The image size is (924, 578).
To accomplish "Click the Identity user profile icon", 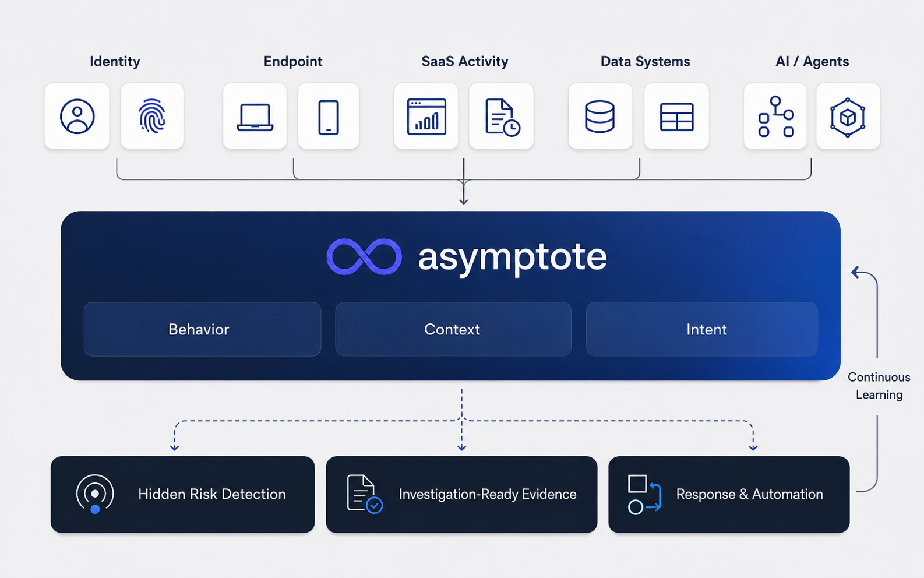I will (x=77, y=116).
